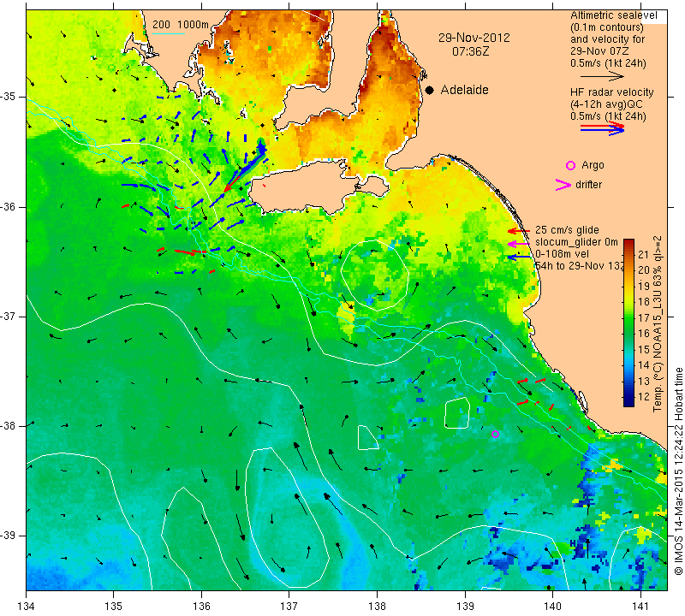This screenshot has width=685, height=616.
Task: Click the 'Argo' legend label
Action: [593, 165]
